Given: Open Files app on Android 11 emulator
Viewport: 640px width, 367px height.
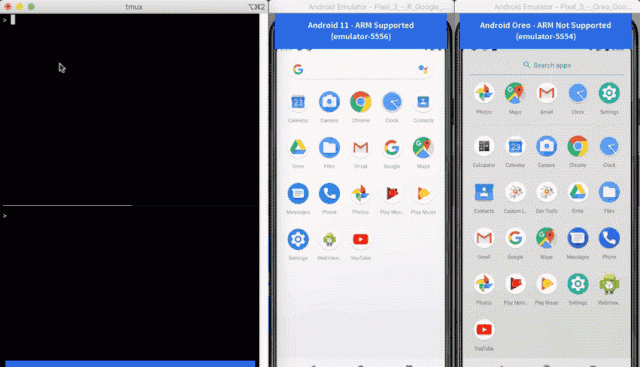Looking at the screenshot, I should pos(329,148).
